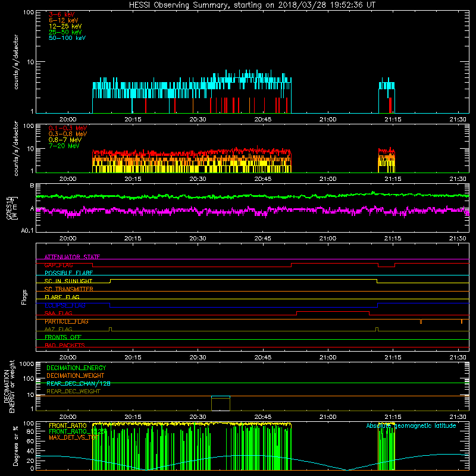
Task: Select the REAR_DEC_WEIGHT legend label
Action: (x=73, y=392)
